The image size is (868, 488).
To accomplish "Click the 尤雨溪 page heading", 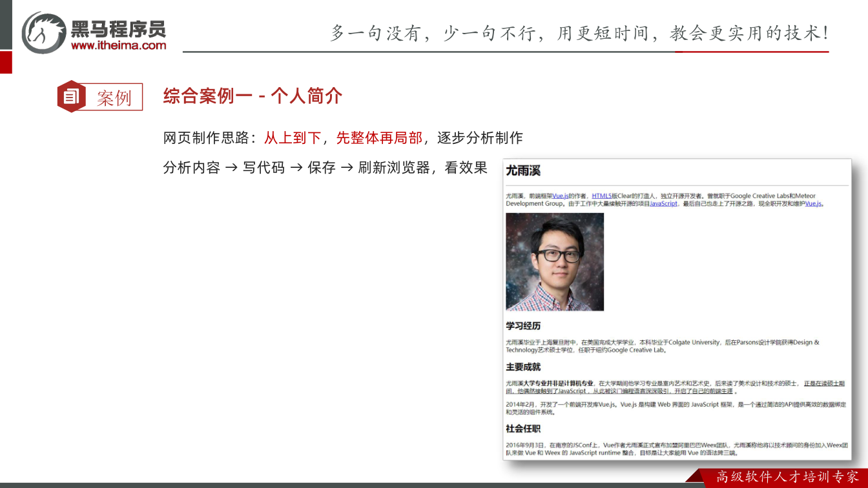I will pos(523,171).
